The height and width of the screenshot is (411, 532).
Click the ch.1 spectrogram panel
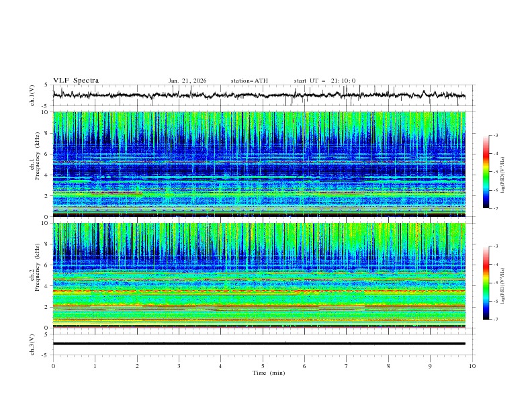(259, 164)
